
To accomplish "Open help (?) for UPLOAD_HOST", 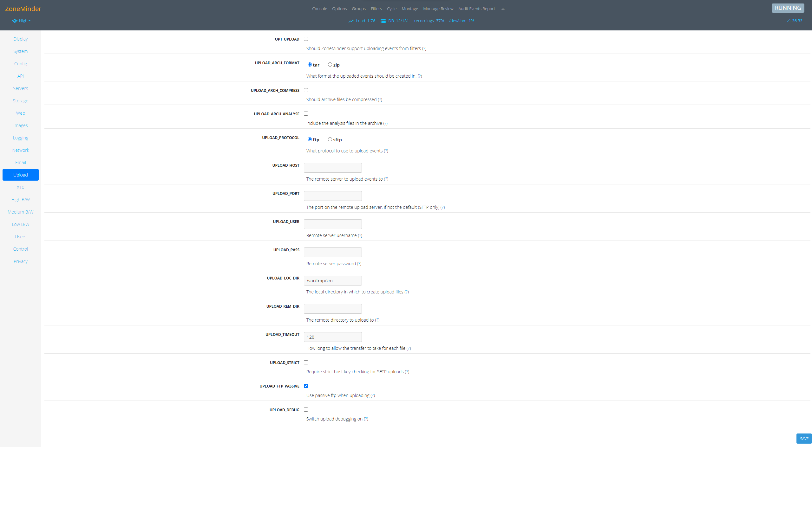I will pos(386,179).
